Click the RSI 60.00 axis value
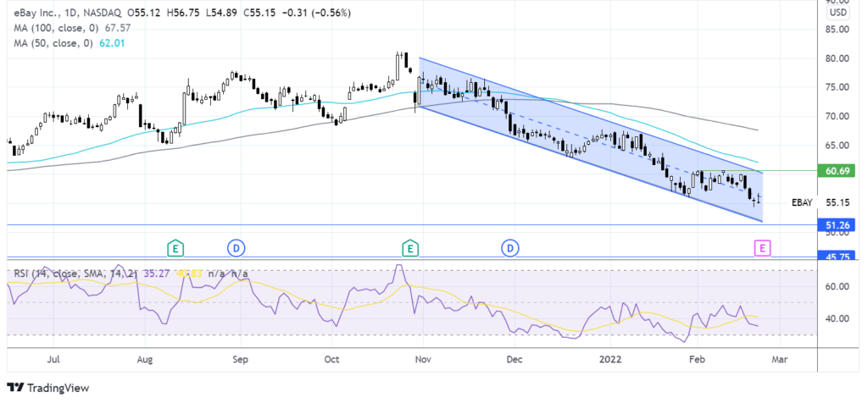 tap(839, 286)
